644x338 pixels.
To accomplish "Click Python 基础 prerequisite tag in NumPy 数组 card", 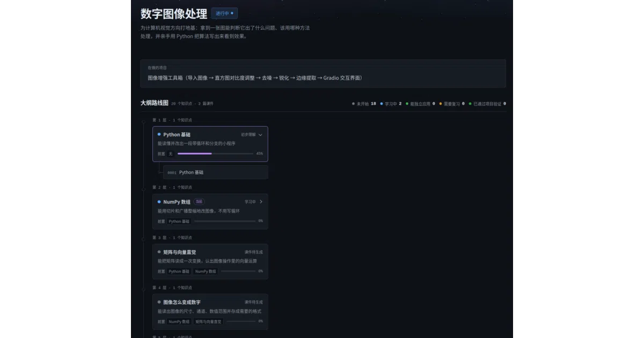I will (x=179, y=221).
